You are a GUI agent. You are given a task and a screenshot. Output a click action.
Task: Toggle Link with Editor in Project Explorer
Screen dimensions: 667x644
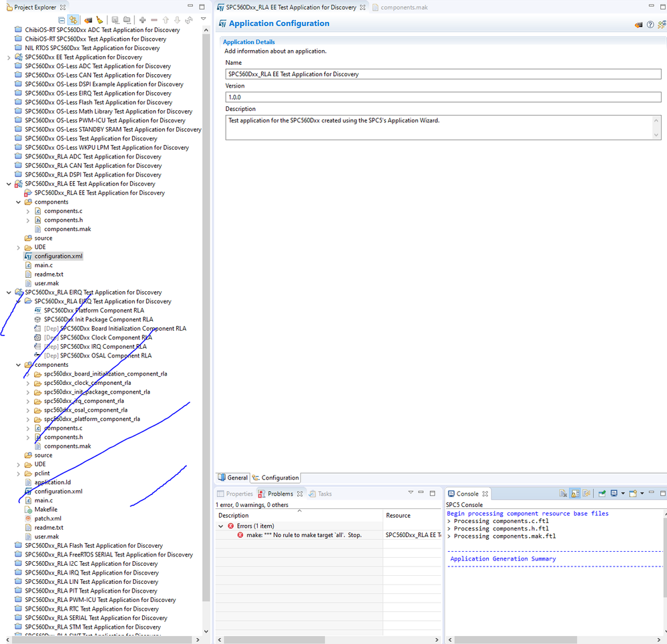tap(73, 20)
